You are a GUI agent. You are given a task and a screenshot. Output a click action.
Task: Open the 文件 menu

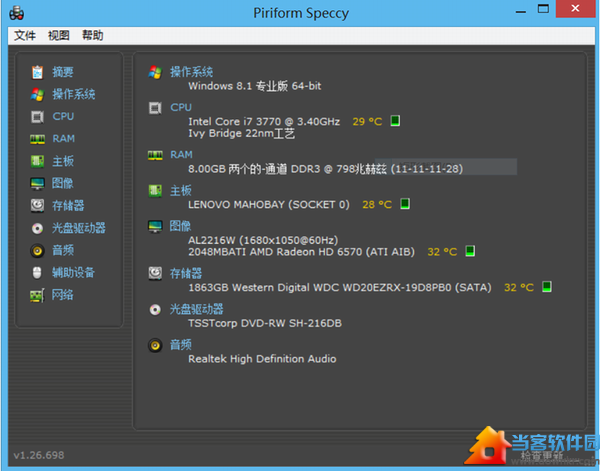click(25, 36)
